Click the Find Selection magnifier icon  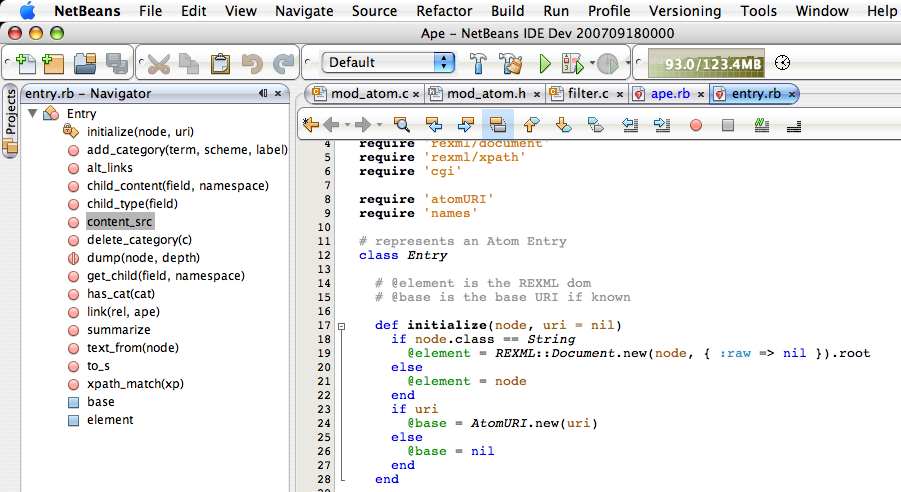[x=402, y=124]
